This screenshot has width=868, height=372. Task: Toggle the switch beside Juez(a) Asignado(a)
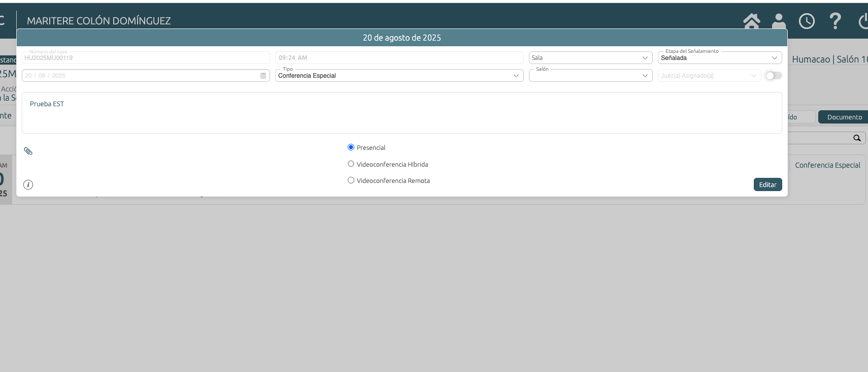pos(773,76)
